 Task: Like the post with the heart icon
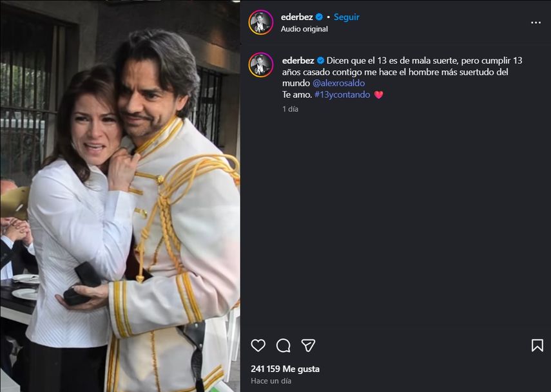(x=258, y=346)
